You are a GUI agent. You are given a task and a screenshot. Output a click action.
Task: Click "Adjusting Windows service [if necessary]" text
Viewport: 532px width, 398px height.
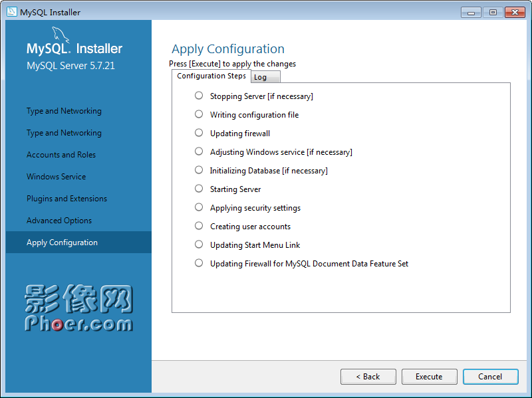click(x=281, y=152)
